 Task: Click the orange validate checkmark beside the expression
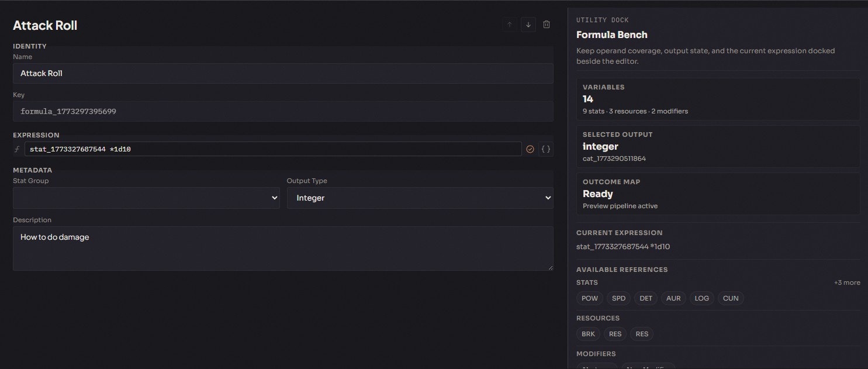coord(530,149)
